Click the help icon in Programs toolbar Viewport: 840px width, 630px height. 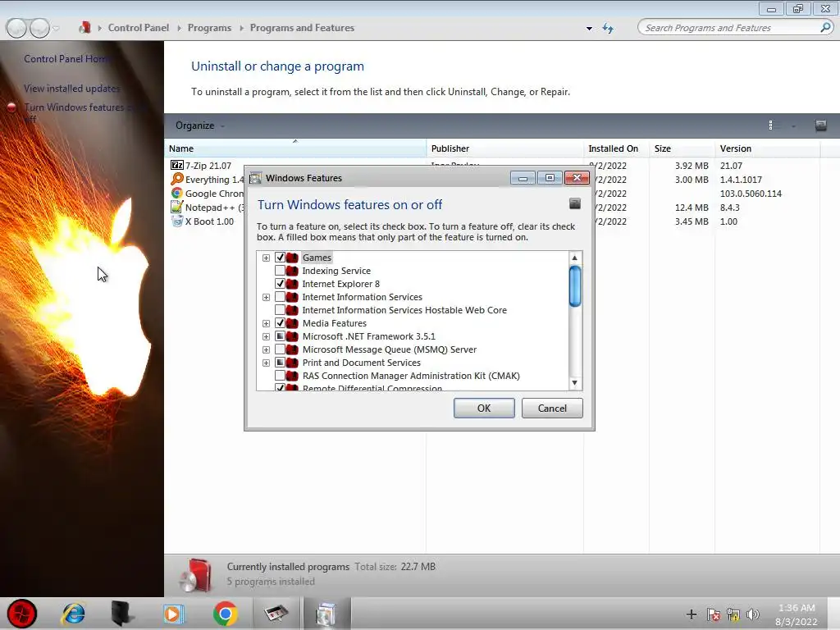click(820, 126)
